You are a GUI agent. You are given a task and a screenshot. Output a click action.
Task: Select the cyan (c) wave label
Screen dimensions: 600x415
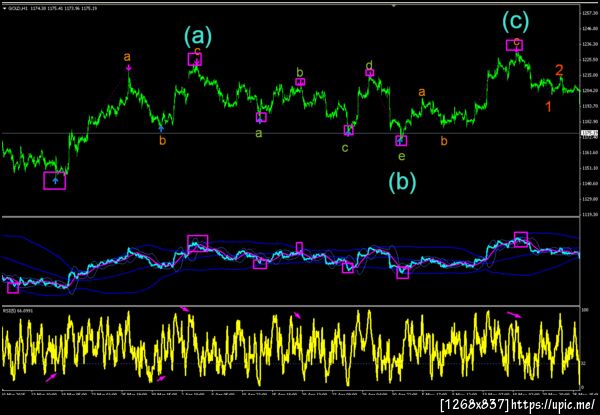click(x=515, y=21)
